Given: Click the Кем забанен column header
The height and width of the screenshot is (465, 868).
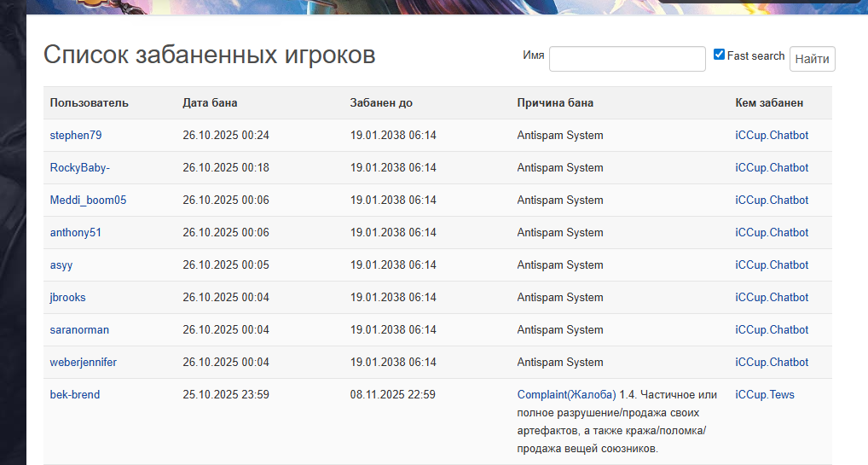Looking at the screenshot, I should coord(769,103).
